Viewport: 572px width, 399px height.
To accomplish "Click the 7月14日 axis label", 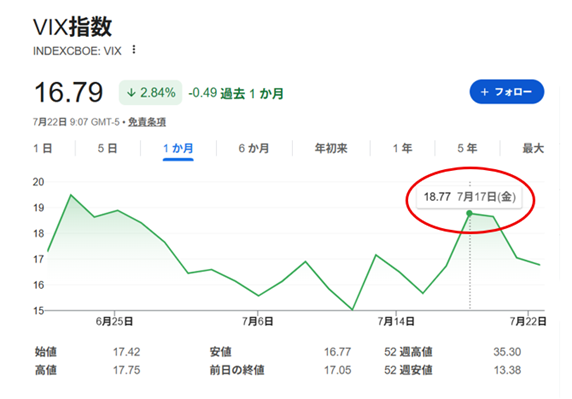I will (396, 321).
